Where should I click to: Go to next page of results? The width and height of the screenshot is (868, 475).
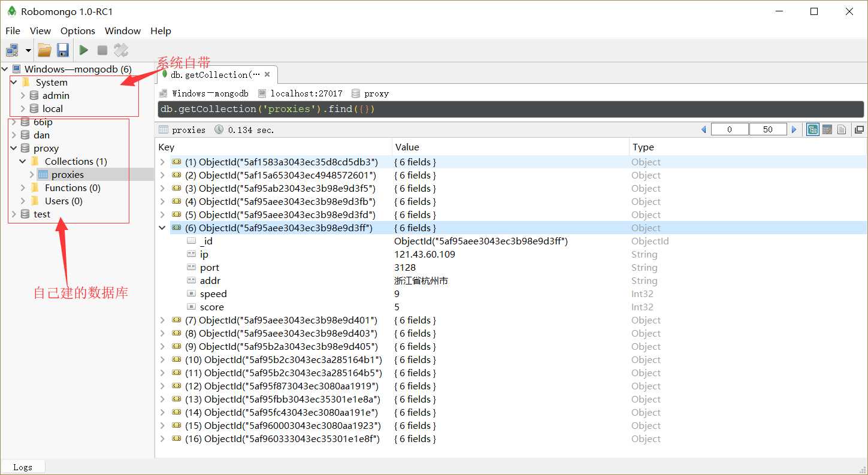click(x=794, y=129)
